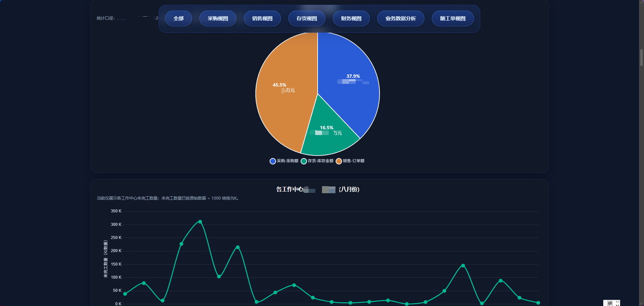The width and height of the screenshot is (644, 306).
Task: Click the highest line chart peak point
Action: coord(200,222)
